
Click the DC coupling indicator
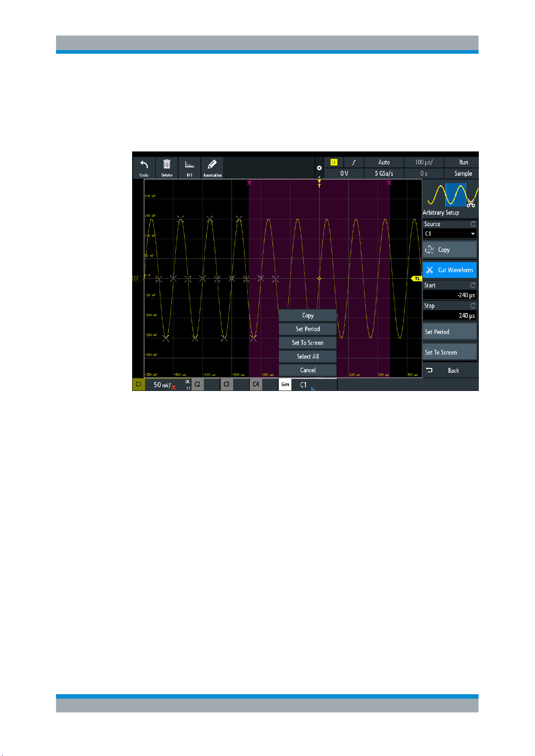click(x=188, y=382)
